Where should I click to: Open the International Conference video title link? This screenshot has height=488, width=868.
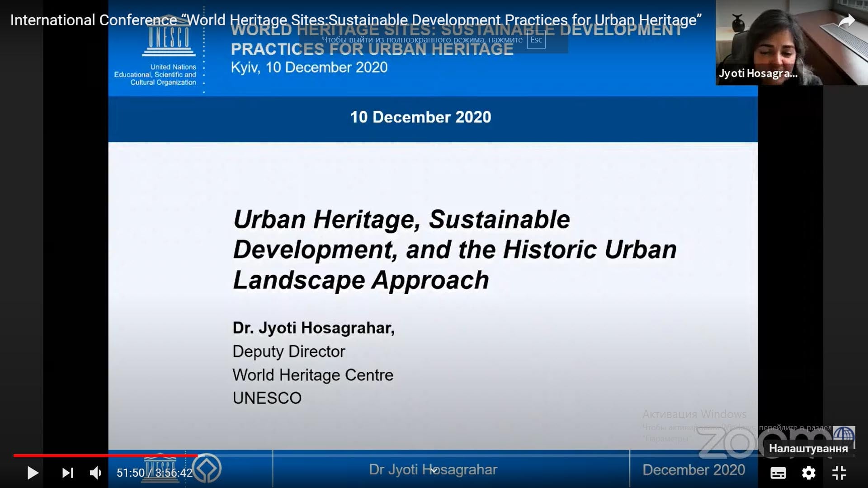pos(356,20)
